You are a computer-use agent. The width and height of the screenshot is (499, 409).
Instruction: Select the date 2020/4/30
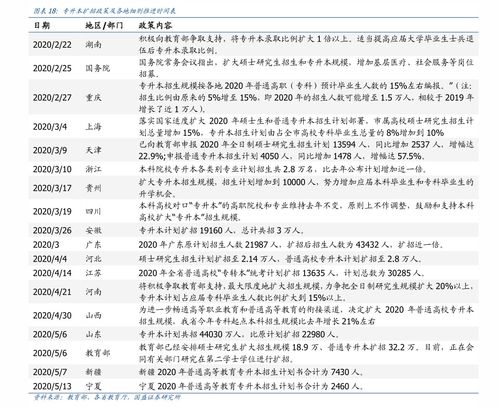point(52,315)
